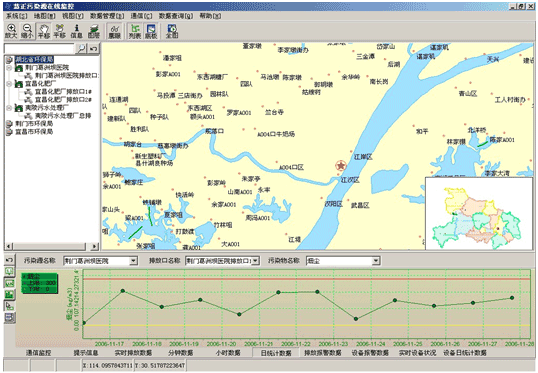Switch to the 实时排放数据 tab
Screen dimensions: 538x373
pyautogui.click(x=133, y=353)
